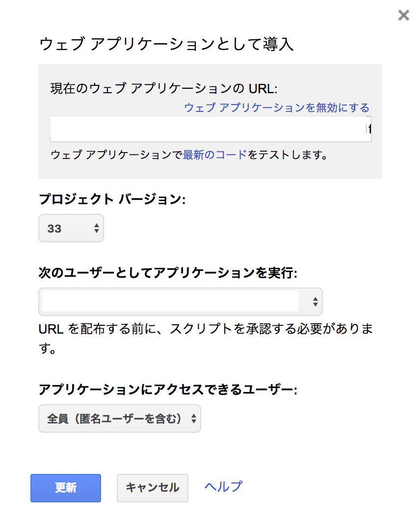The height and width of the screenshot is (523, 420).
Task: Open the ヘルプ link
Action: click(222, 486)
